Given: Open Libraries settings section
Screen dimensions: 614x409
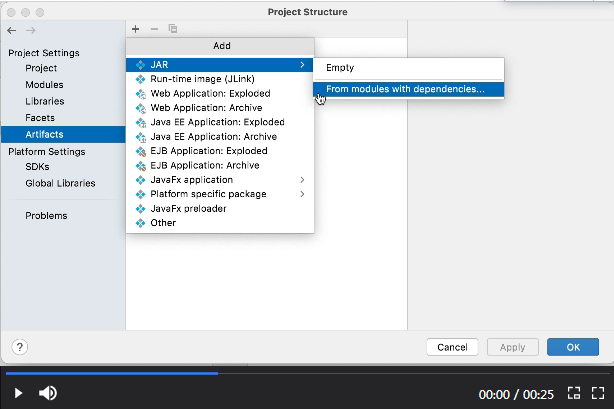Looking at the screenshot, I should click(45, 101).
